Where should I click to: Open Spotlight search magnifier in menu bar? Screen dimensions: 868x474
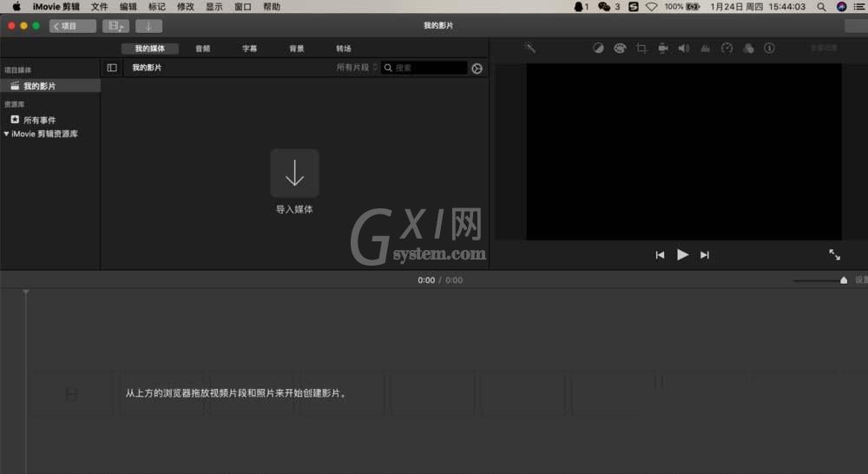click(821, 7)
